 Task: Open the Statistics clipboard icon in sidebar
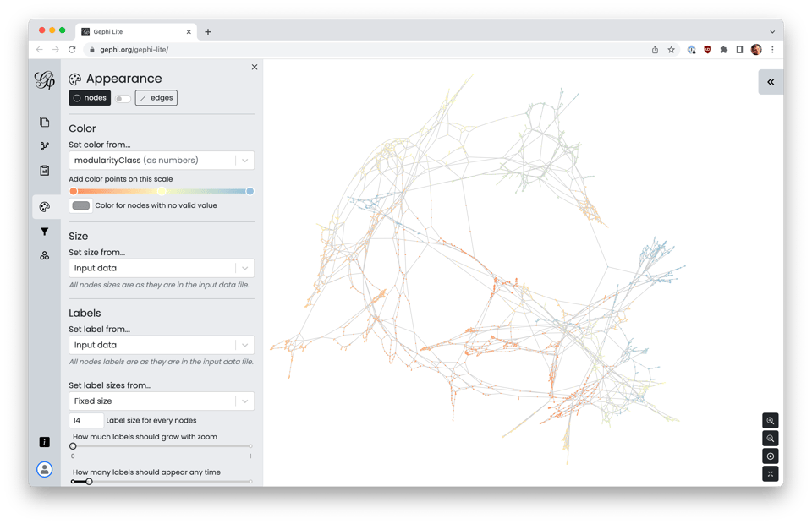pos(45,171)
